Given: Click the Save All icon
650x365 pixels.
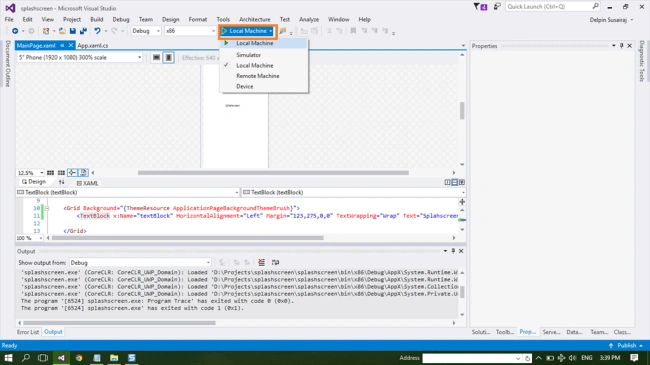Looking at the screenshot, I should tap(83, 31).
